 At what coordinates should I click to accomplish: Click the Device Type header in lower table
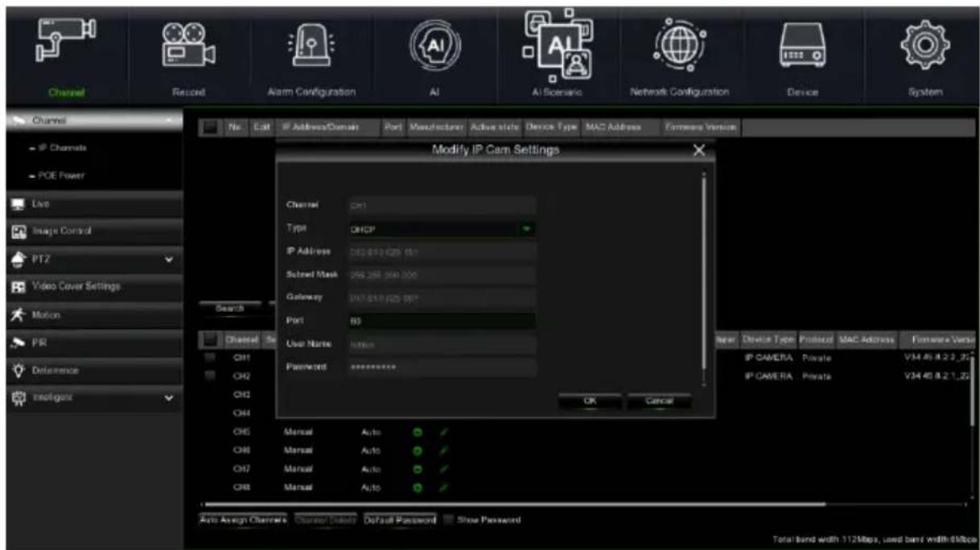pyautogui.click(x=768, y=339)
